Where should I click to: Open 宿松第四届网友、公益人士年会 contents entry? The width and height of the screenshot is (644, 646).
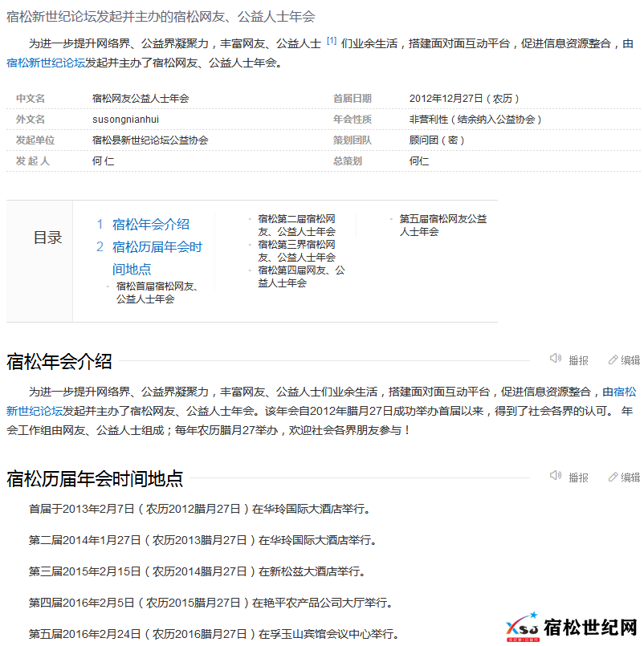coord(301,276)
